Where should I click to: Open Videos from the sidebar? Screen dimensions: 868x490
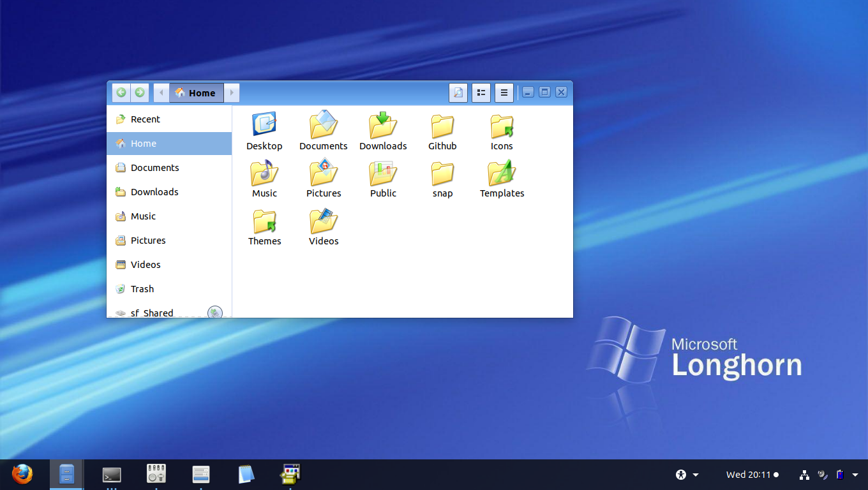point(169,265)
